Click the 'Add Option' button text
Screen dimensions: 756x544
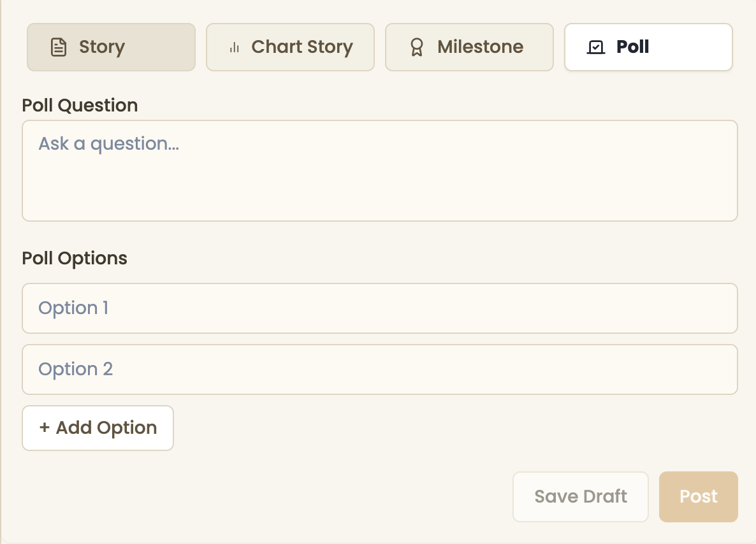[106, 428]
